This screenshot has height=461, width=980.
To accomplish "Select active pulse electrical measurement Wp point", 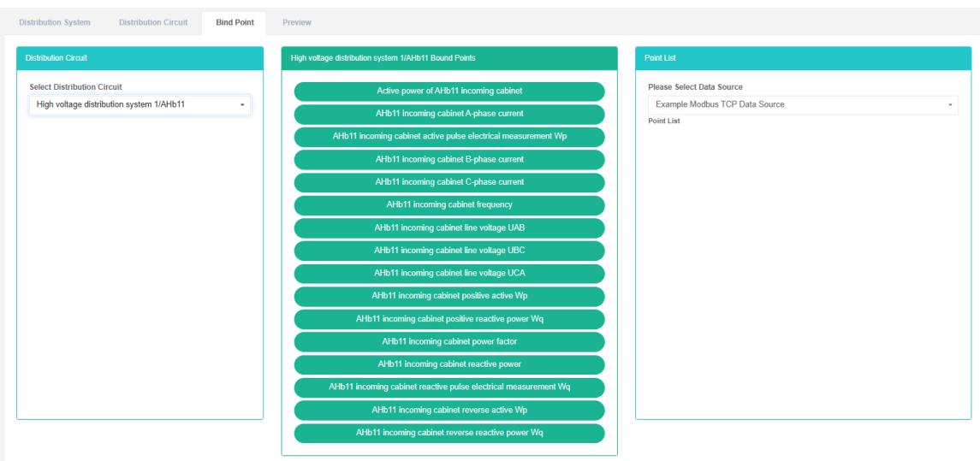I will coord(449,136).
